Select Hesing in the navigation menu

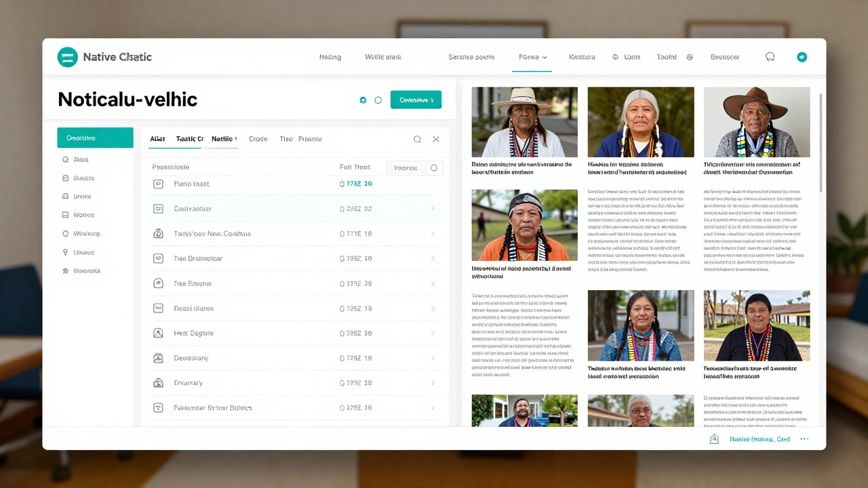(330, 57)
